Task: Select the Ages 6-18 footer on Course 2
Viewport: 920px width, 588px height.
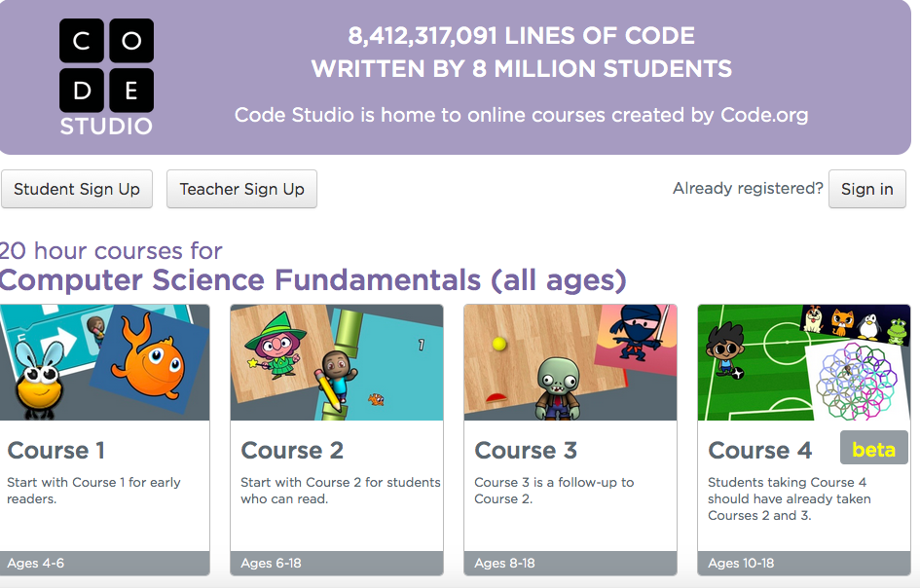Action: pyautogui.click(x=336, y=563)
